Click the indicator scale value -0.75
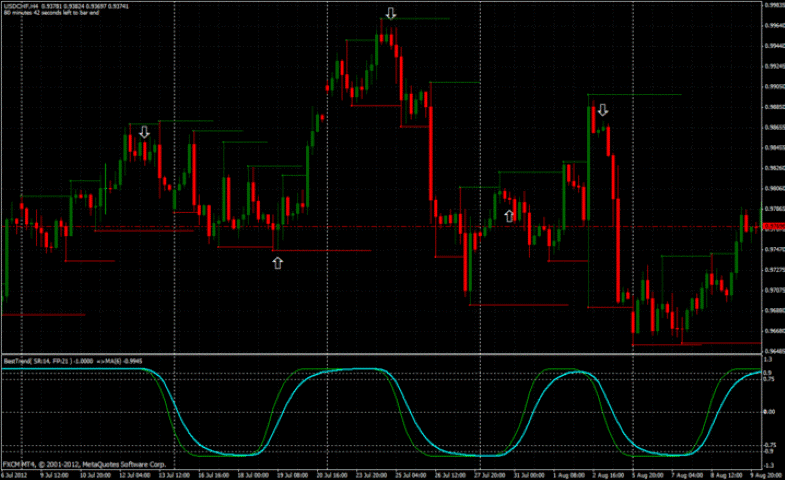The height and width of the screenshot is (480, 785). pos(769,445)
